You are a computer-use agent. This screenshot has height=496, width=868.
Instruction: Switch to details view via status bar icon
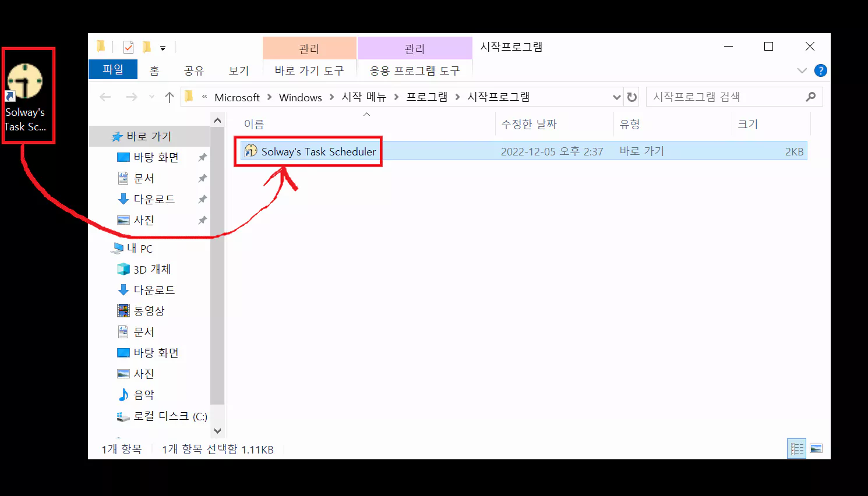[x=796, y=448]
